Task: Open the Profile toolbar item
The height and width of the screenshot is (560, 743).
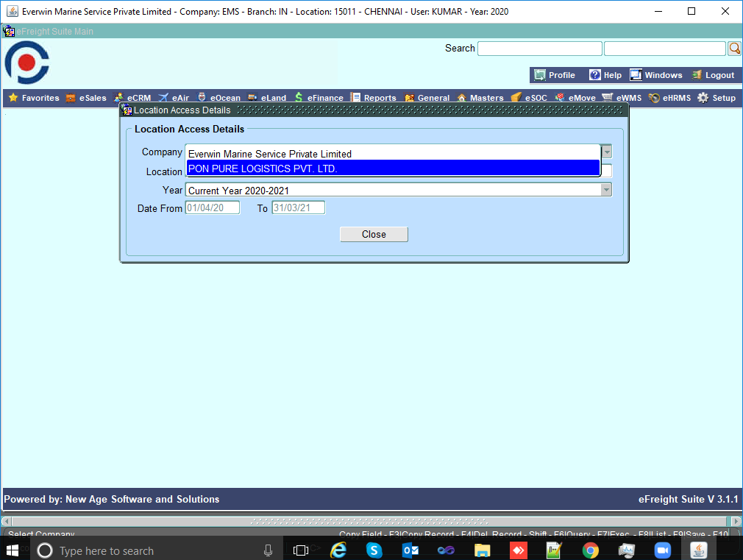Action: point(555,75)
